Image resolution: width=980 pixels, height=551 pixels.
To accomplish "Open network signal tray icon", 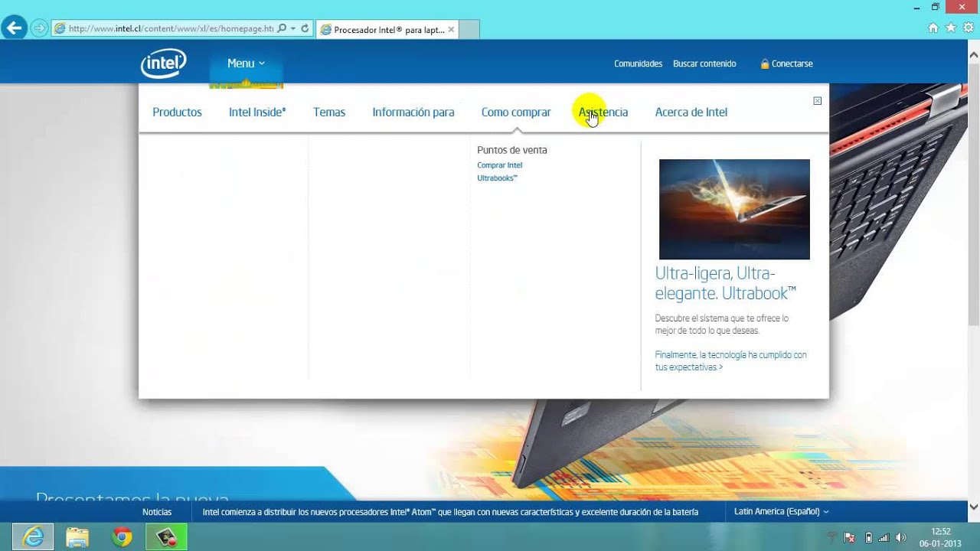I will click(x=884, y=537).
